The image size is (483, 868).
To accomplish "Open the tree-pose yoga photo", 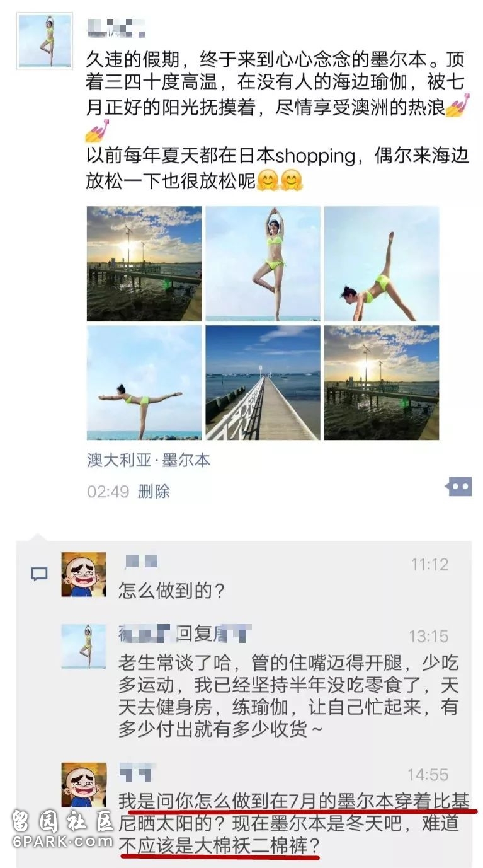I will [263, 264].
